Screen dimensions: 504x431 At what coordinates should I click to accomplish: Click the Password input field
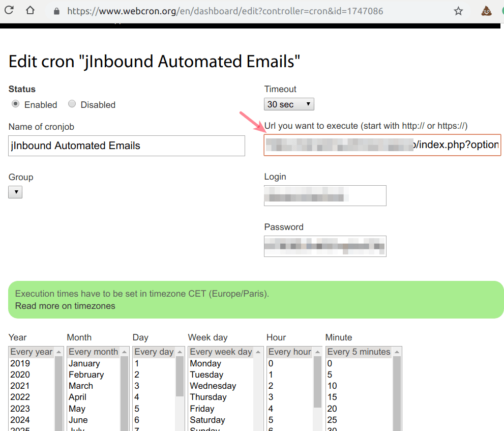click(x=325, y=246)
